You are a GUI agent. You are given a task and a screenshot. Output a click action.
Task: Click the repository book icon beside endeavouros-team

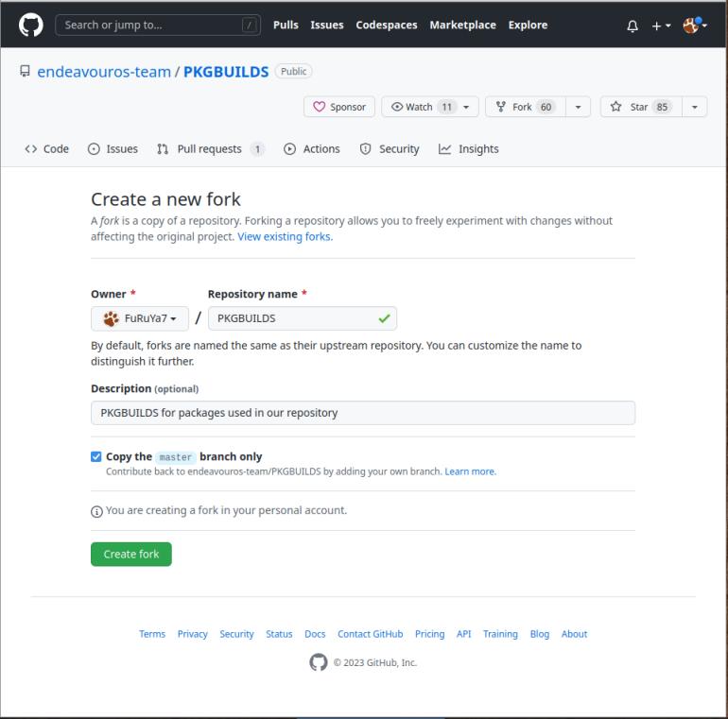point(25,72)
